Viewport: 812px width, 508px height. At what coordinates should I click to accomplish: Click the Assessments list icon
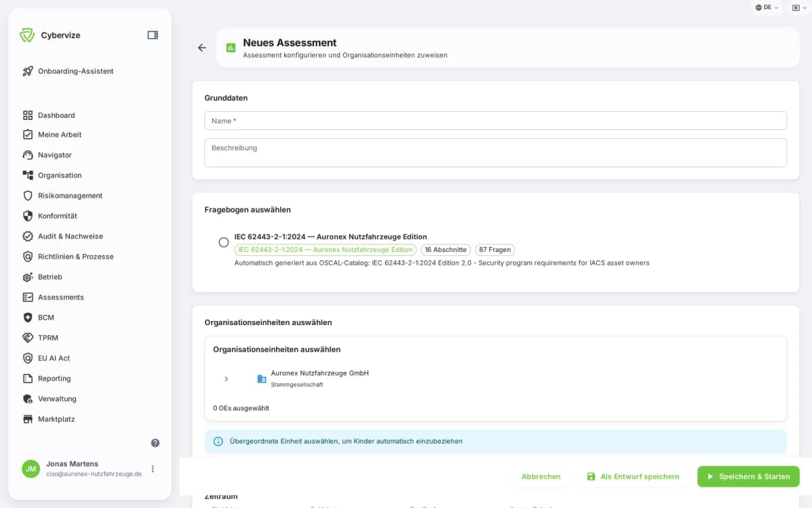[28, 297]
